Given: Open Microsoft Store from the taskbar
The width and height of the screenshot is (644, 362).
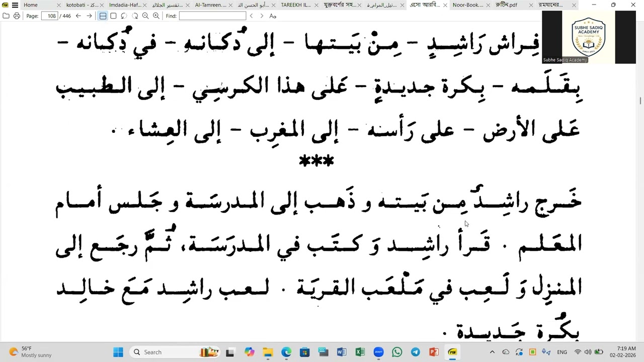Looking at the screenshot, I should click(304, 352).
